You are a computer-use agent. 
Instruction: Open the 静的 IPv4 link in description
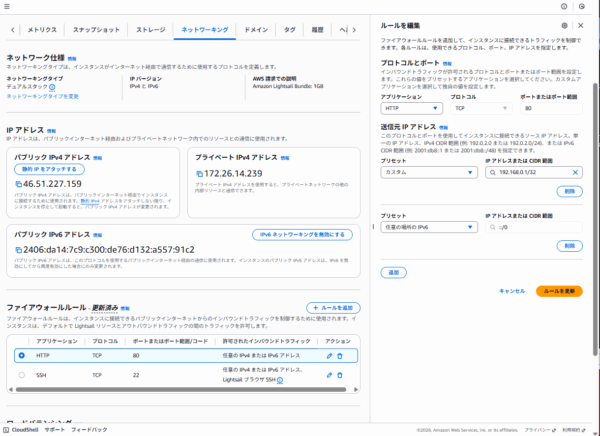[90, 201]
